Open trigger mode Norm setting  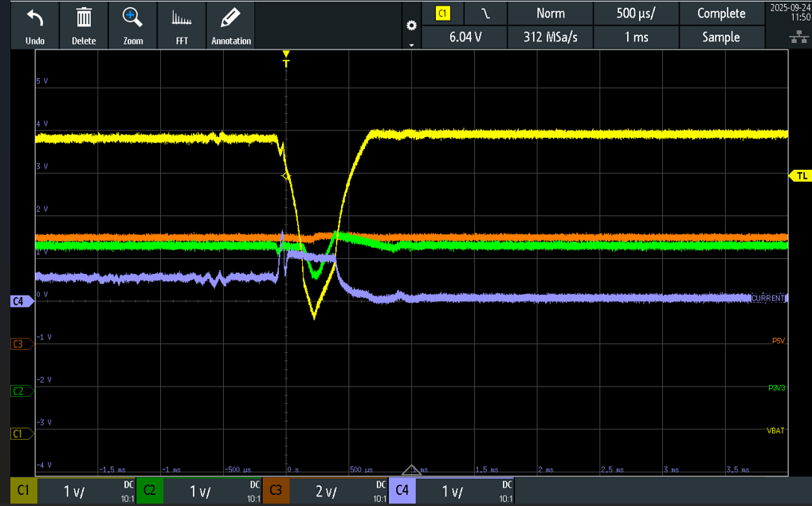point(551,14)
